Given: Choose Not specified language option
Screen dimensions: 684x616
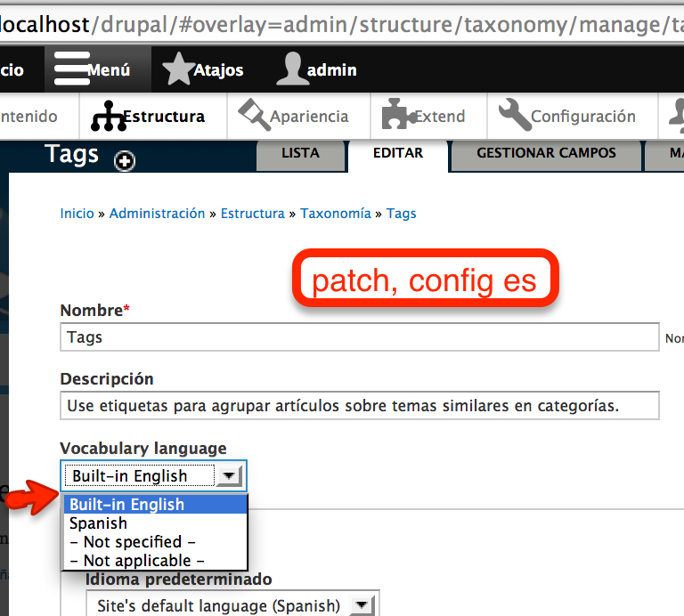Looking at the screenshot, I should click(156, 542).
